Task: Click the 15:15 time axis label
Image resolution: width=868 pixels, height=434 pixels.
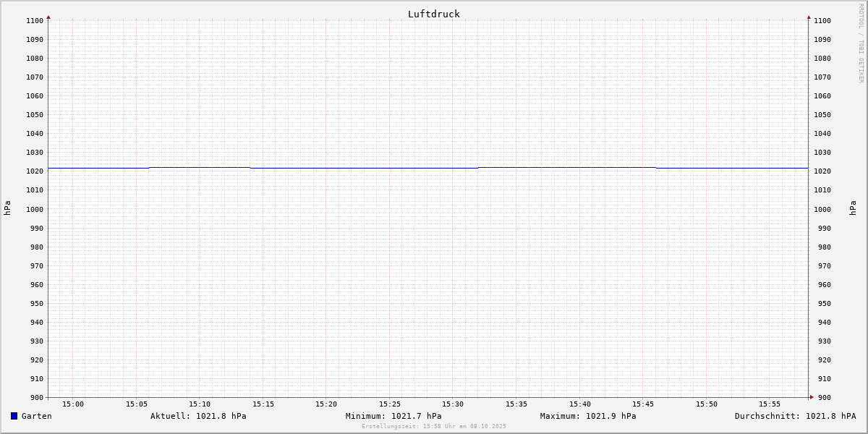Action: tap(263, 404)
